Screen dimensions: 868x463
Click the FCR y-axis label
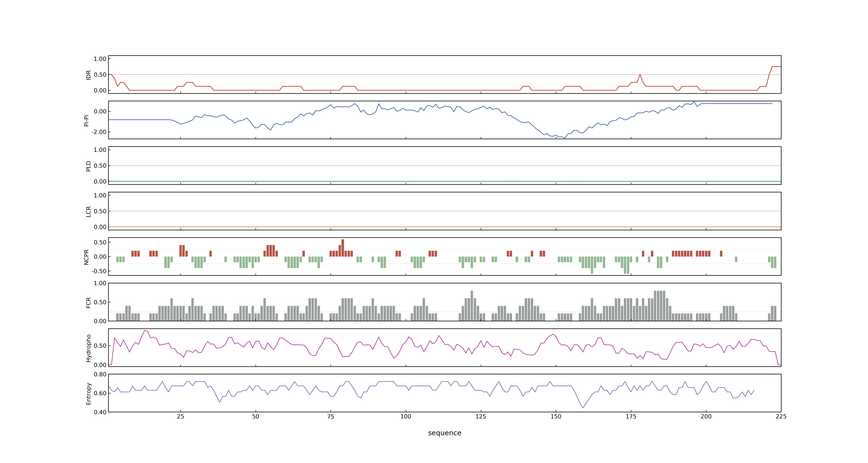tap(88, 303)
